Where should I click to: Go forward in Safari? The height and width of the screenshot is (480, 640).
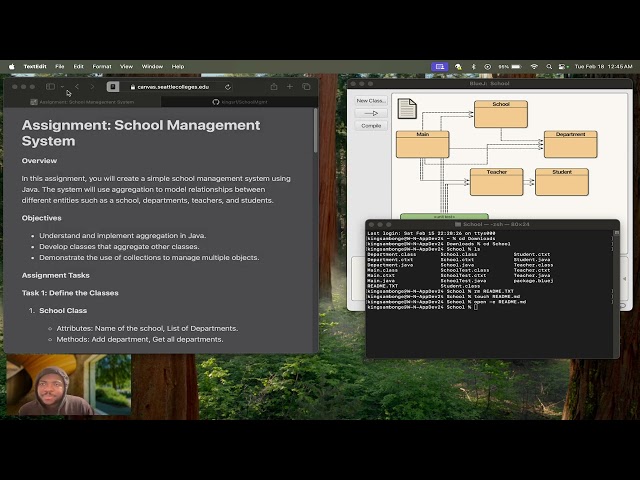[x=92, y=87]
